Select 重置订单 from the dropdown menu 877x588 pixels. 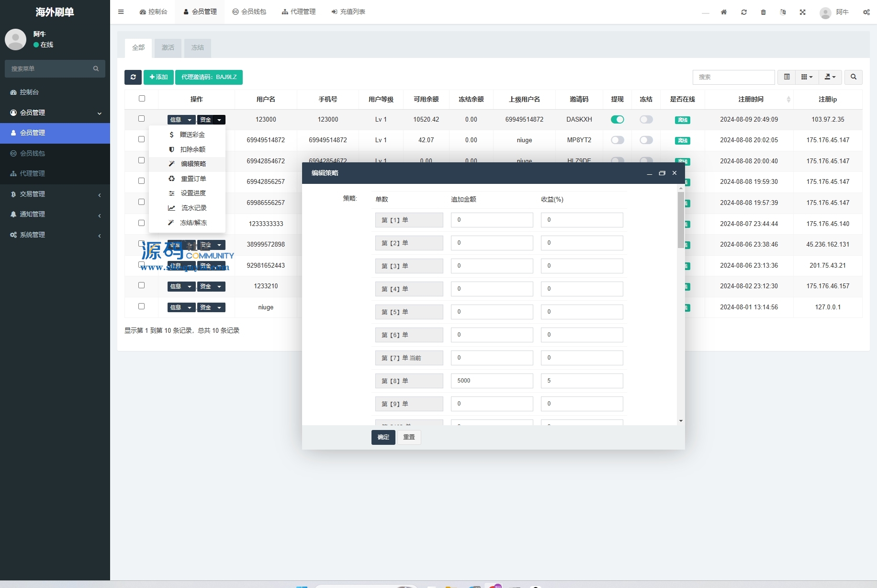pos(193,179)
